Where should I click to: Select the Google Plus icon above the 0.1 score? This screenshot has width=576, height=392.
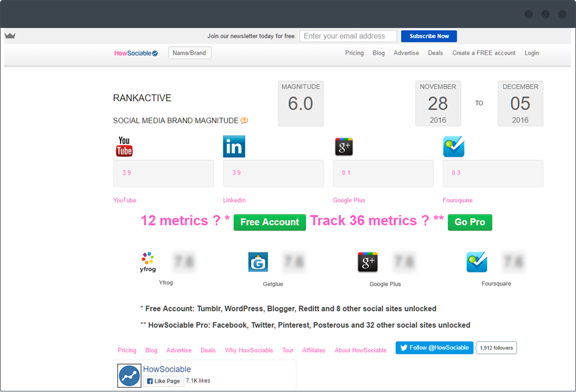tap(344, 147)
